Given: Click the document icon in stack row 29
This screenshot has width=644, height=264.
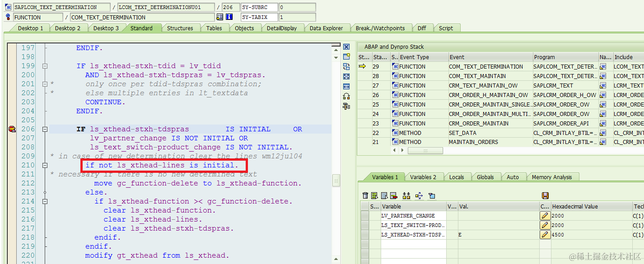Looking at the screenshot, I should pyautogui.click(x=395, y=67).
